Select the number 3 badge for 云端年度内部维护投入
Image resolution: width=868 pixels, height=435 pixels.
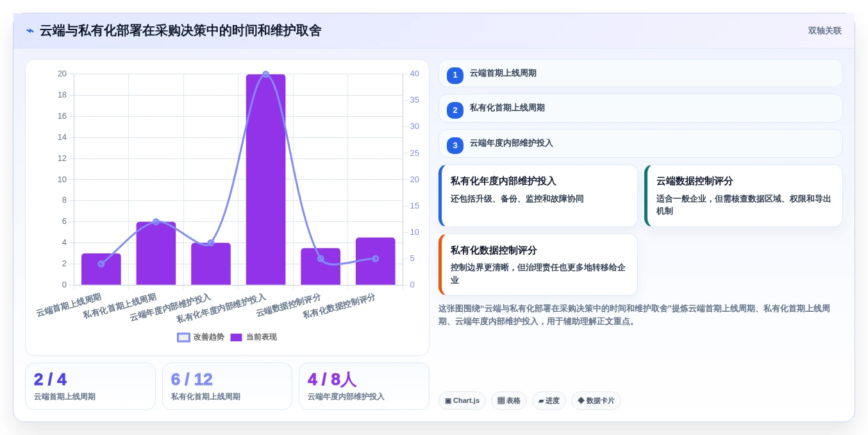455,146
